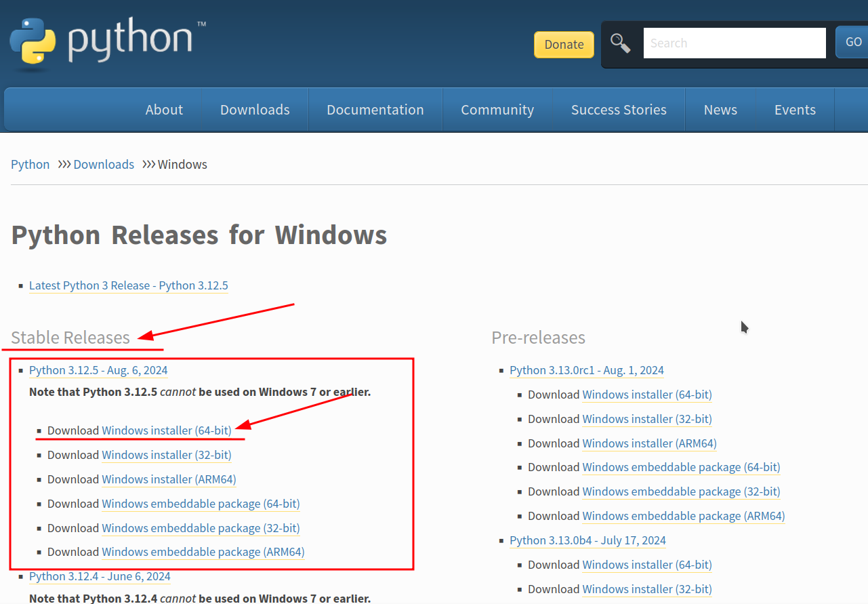
Task: Open the Downloads menu
Action: coord(255,110)
